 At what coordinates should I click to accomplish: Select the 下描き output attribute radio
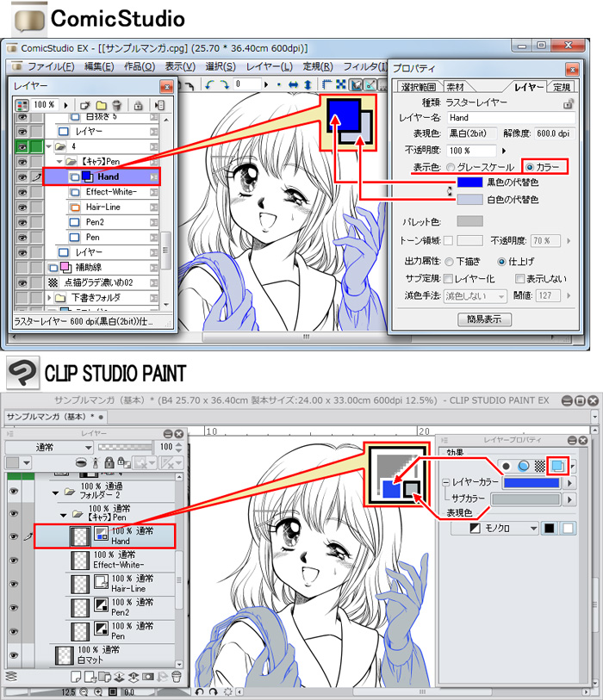[x=450, y=262]
